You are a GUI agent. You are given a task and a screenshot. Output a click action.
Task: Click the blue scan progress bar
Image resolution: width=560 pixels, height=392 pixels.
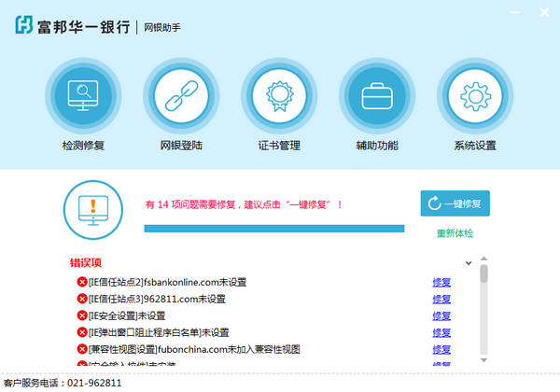click(273, 229)
